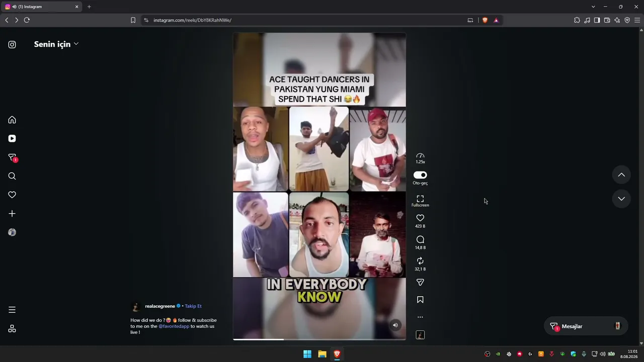Viewport: 644px width, 362px height.
Task: Click the NVIDIA tray icon
Action: coord(498,354)
